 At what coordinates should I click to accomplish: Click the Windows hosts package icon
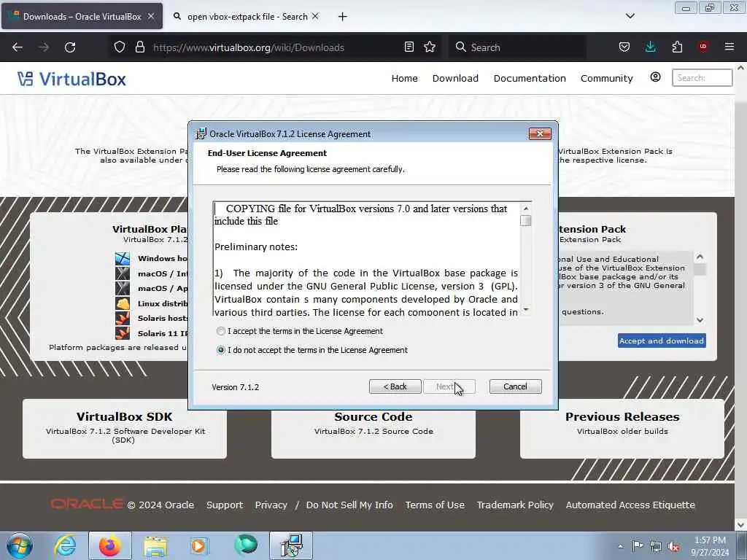123,259
